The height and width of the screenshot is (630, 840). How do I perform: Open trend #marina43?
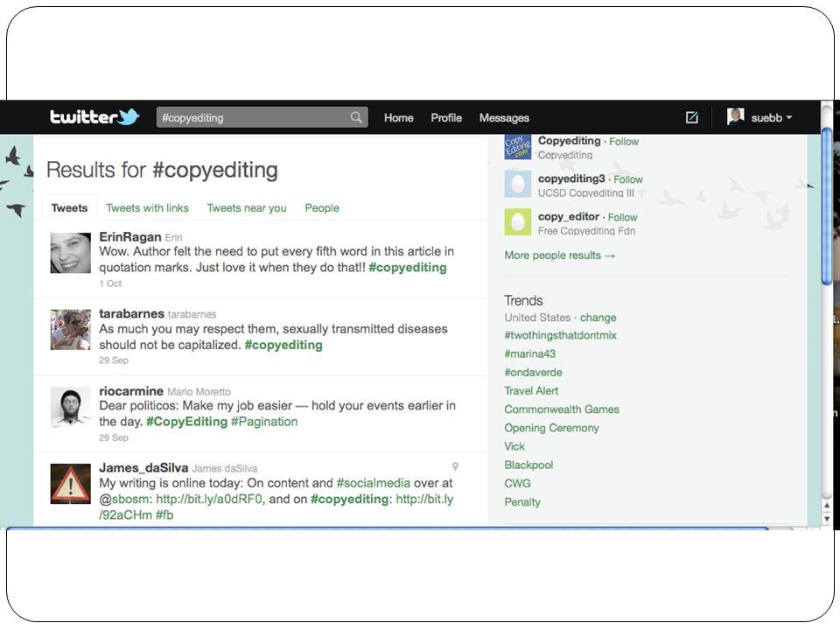pos(530,353)
